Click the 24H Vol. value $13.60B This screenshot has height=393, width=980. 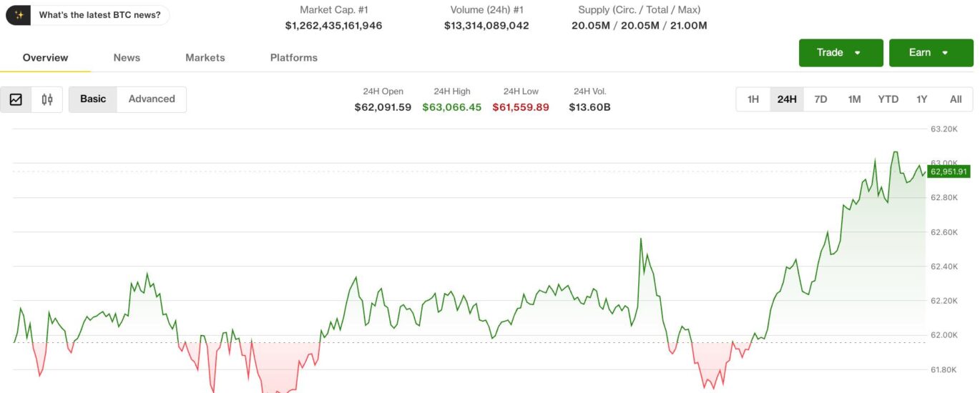click(589, 107)
